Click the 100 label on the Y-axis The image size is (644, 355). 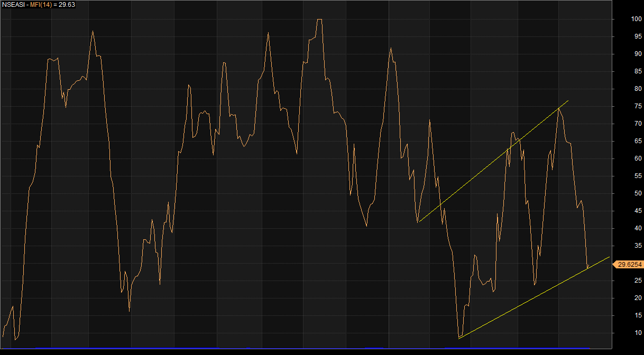click(637, 20)
